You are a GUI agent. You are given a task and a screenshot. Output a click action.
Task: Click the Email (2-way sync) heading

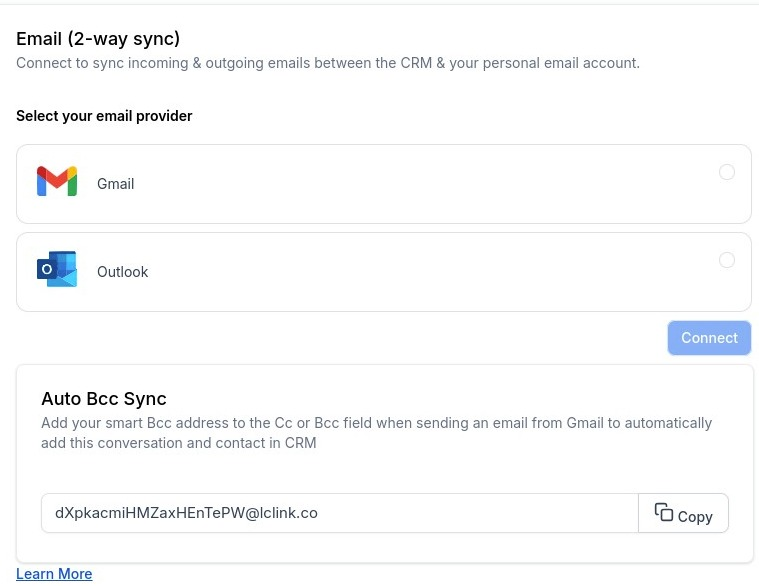(x=98, y=39)
